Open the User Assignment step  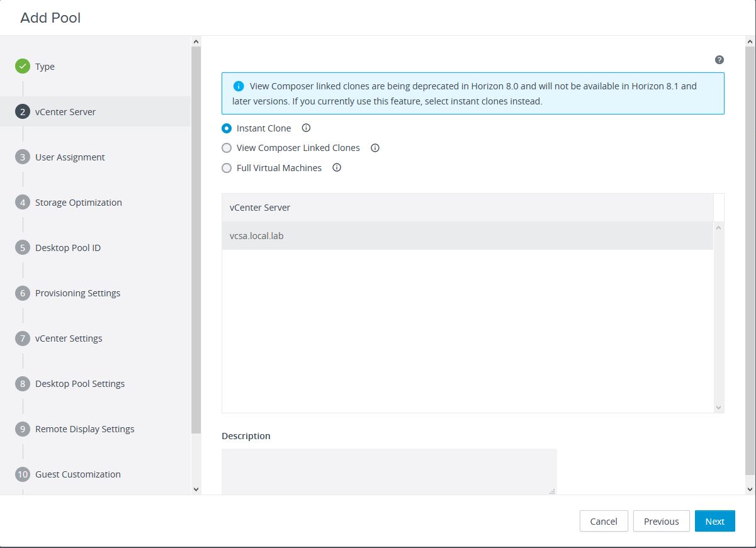70,157
